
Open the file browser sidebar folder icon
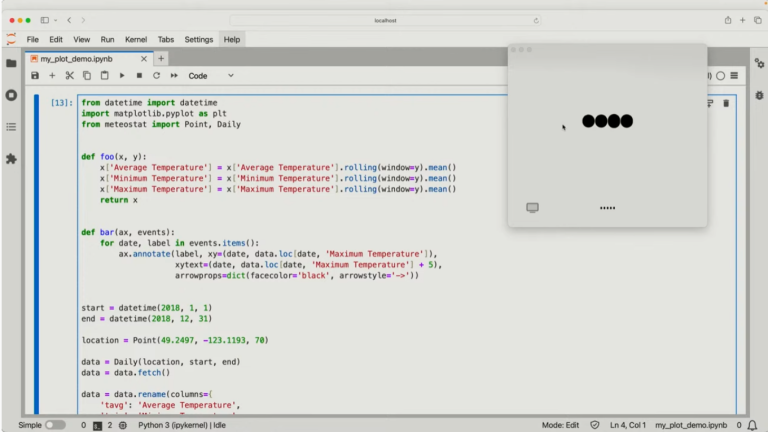[x=11, y=63]
